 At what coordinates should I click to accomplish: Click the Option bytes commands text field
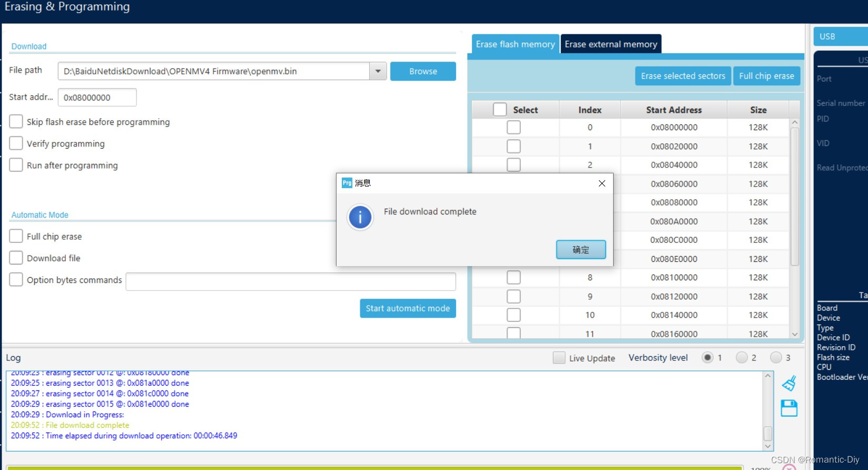pos(291,281)
